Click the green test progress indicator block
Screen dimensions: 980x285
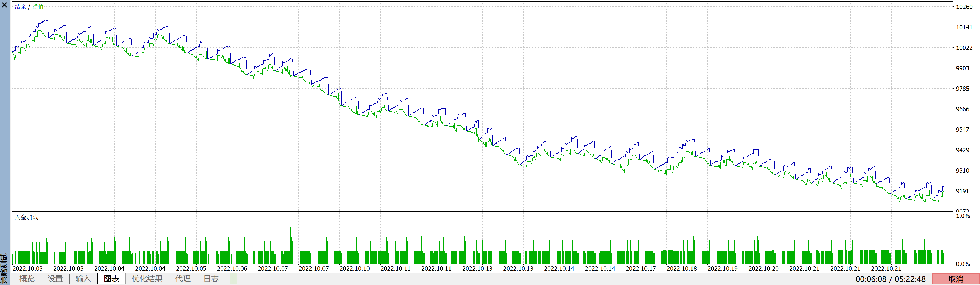click(234, 279)
